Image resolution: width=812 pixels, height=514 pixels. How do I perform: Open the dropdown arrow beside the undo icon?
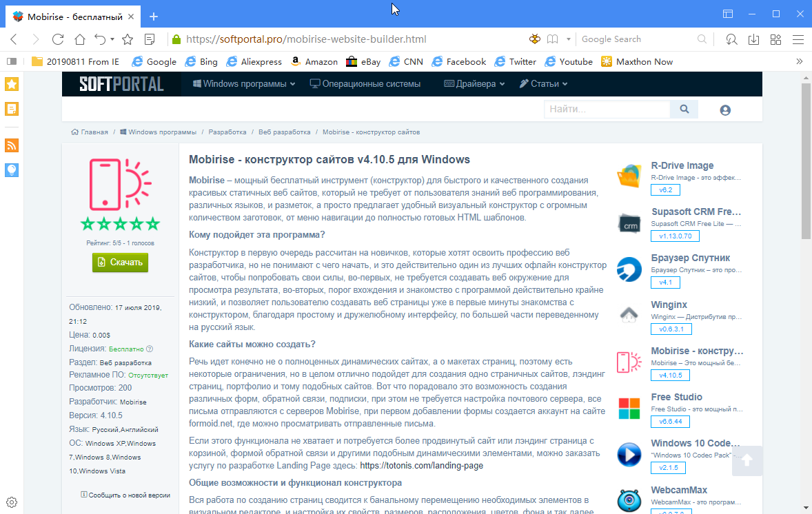click(112, 39)
